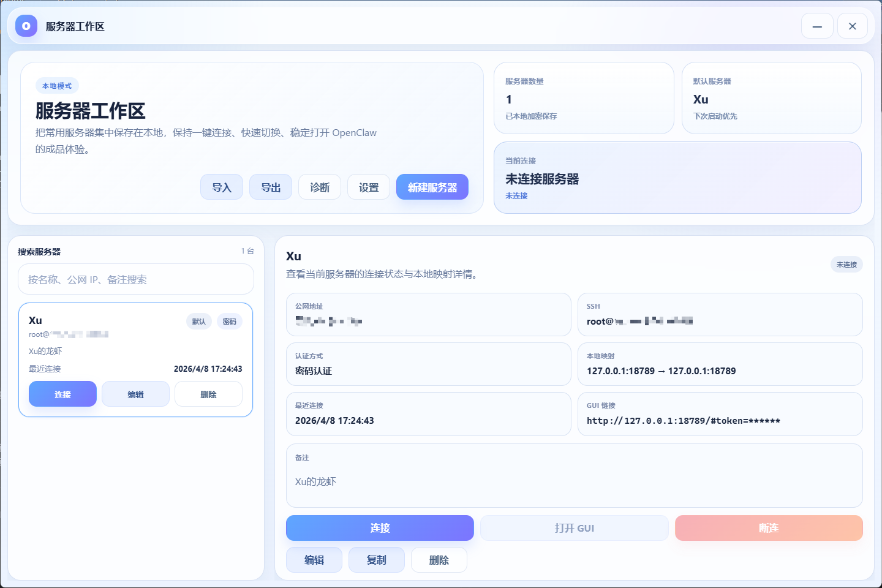
Task: Click 删除 on the Xu sidebar card
Action: pyautogui.click(x=208, y=394)
